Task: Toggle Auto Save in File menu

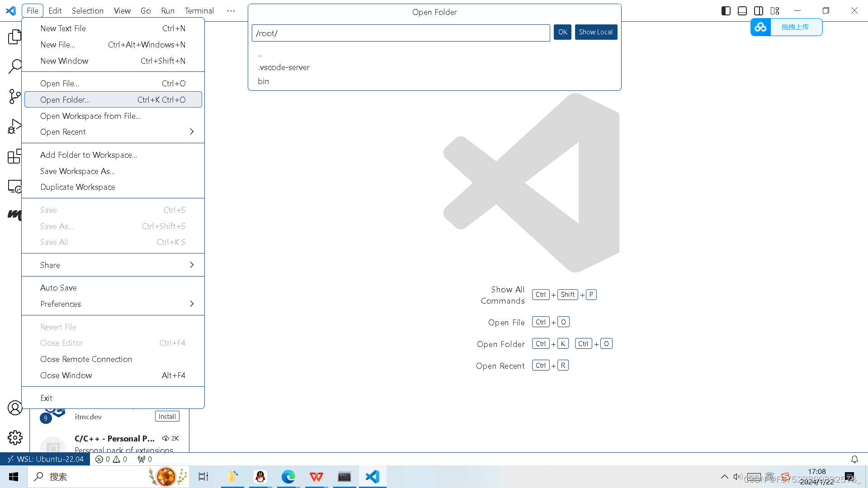Action: pyautogui.click(x=58, y=288)
